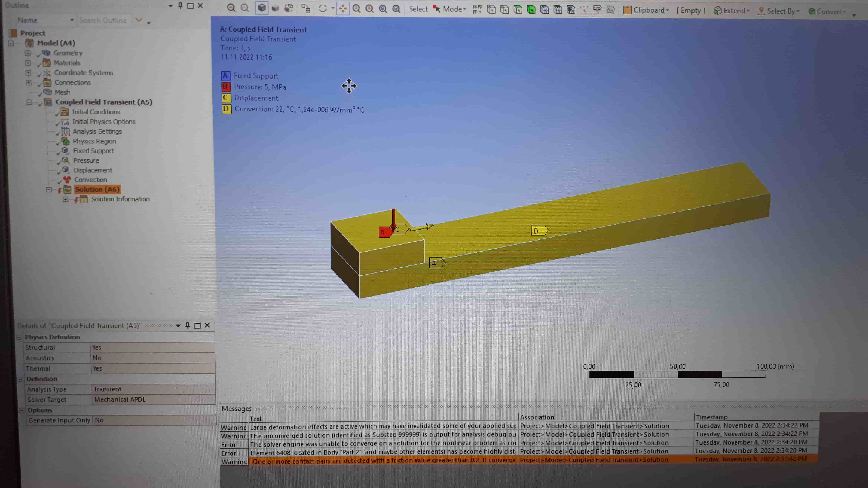
Task: Select the Wireframe display icon
Action: click(x=289, y=8)
